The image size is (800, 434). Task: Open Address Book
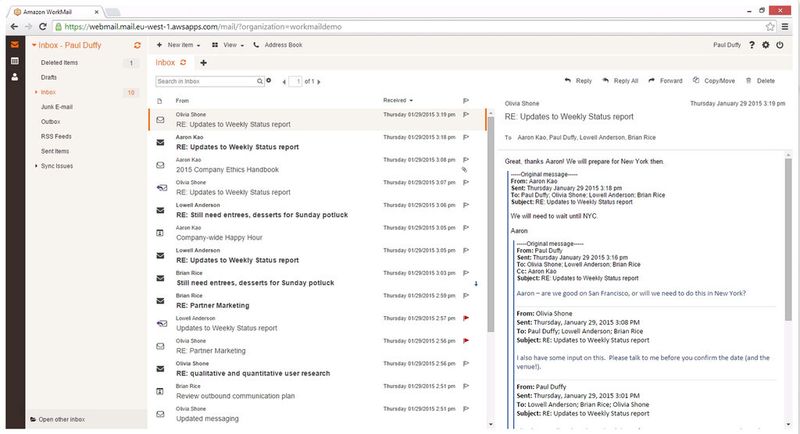click(x=279, y=45)
